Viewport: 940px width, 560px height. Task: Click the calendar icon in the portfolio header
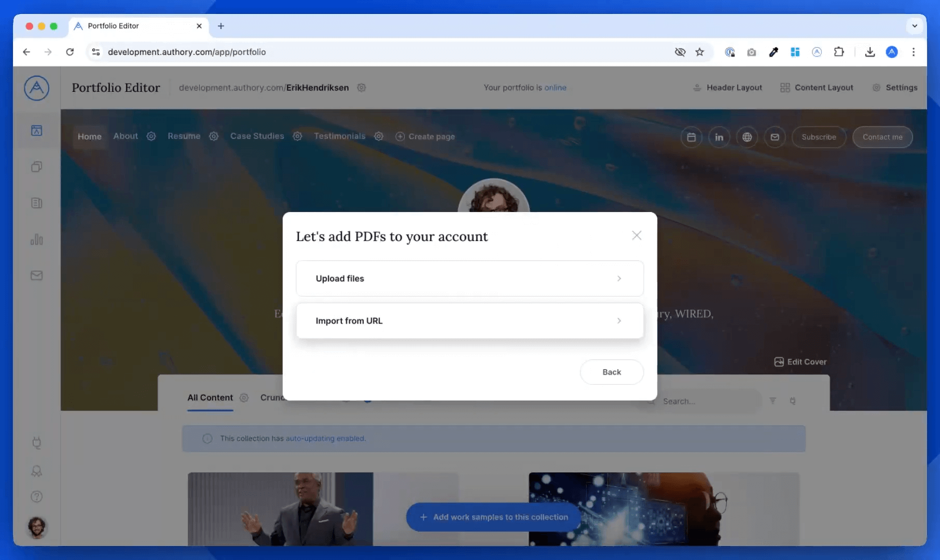[x=692, y=137]
